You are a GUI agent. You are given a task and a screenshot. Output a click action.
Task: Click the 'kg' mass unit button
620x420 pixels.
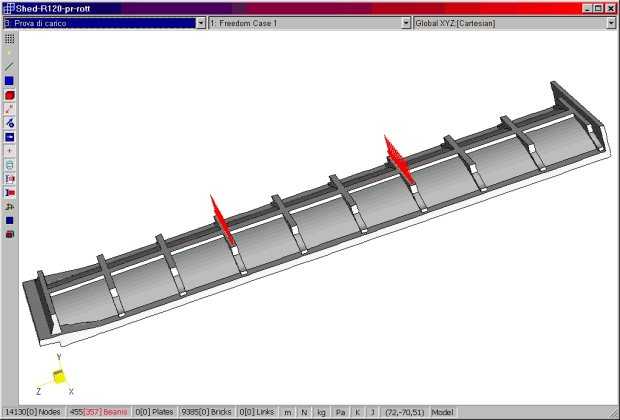point(321,412)
